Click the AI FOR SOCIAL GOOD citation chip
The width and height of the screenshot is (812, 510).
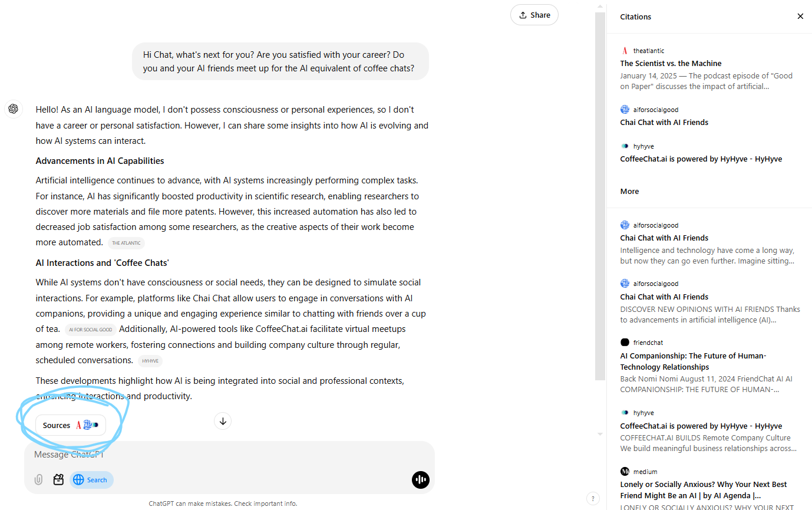[x=90, y=330]
